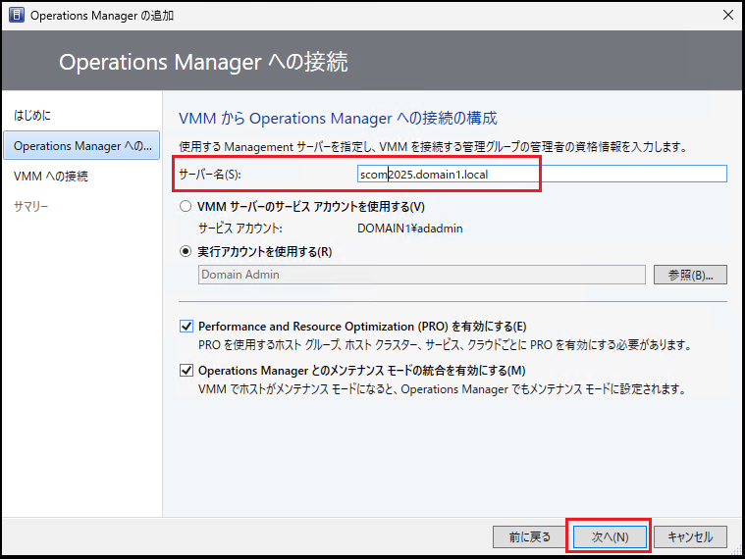
Task: Select Operations Manager への接続 step in sidebar
Action: (x=81, y=146)
